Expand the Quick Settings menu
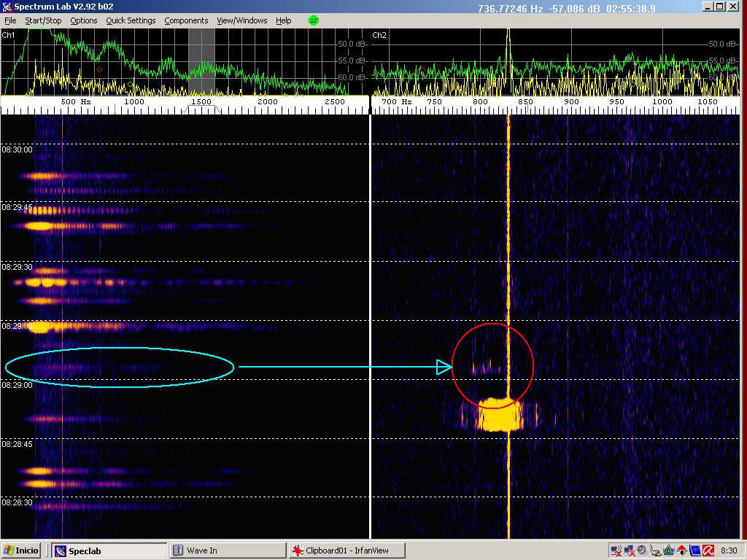The image size is (747, 560). [131, 20]
